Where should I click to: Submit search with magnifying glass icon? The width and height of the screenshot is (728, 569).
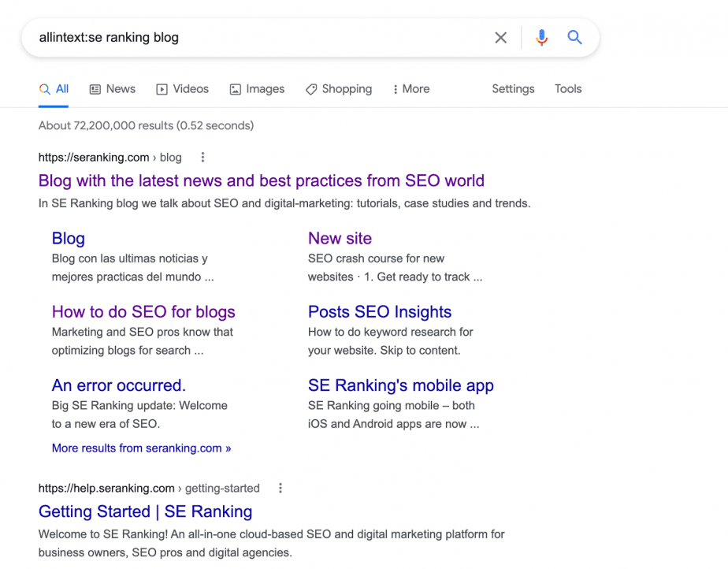pyautogui.click(x=575, y=37)
